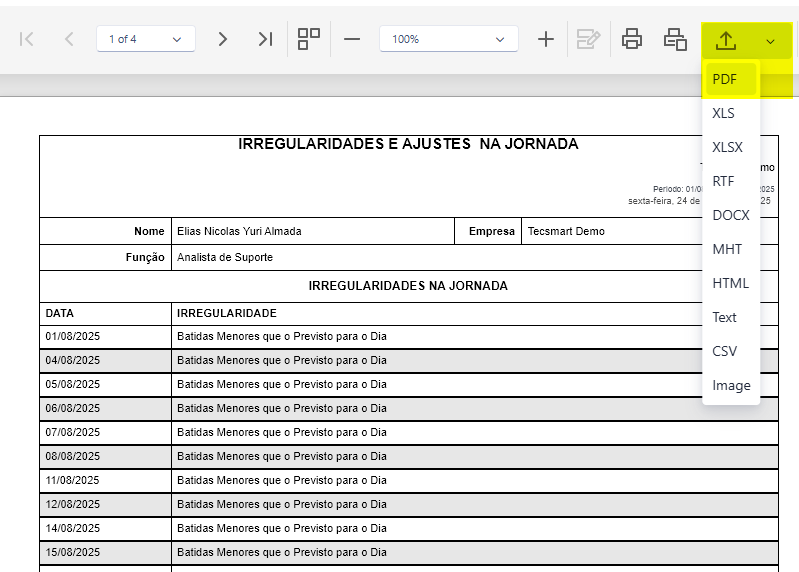The height and width of the screenshot is (572, 799).
Task: Click the Função field label
Action: pyautogui.click(x=145, y=257)
